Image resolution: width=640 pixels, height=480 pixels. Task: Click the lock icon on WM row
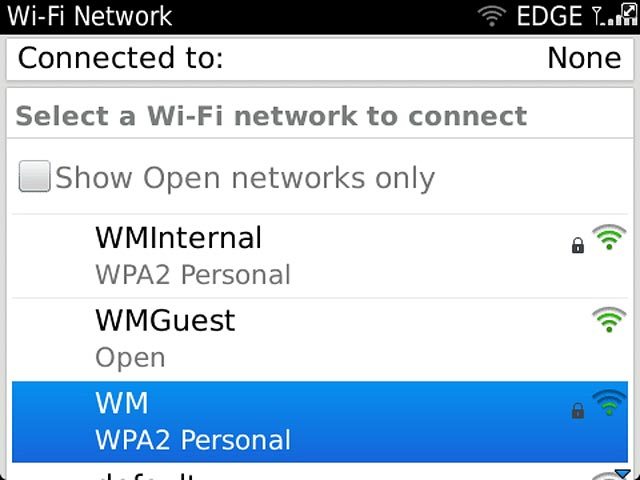(x=578, y=410)
